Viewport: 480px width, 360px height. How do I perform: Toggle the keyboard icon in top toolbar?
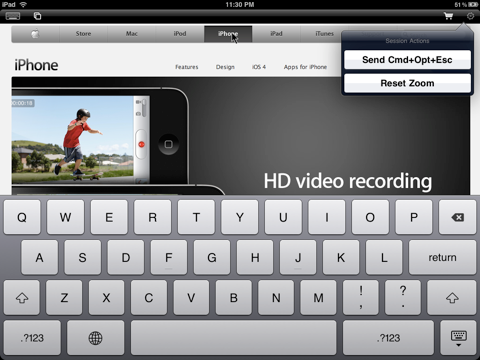point(13,16)
